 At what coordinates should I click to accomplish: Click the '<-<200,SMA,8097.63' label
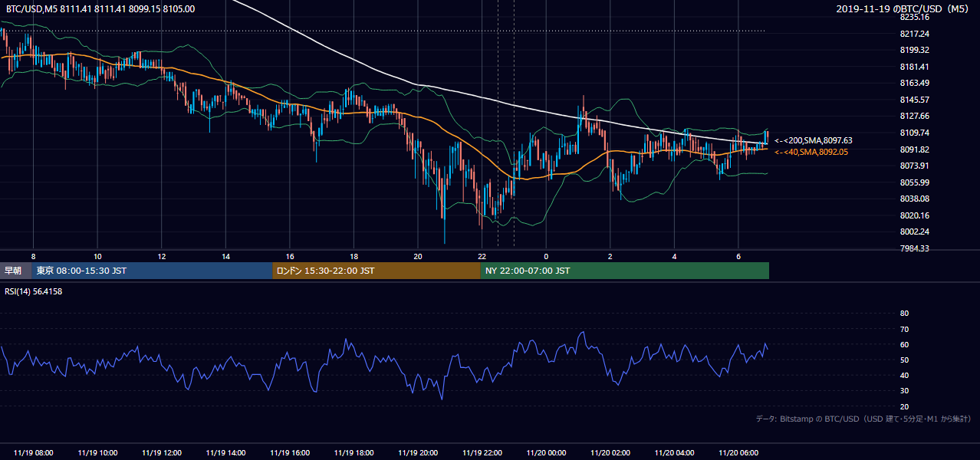click(x=813, y=140)
